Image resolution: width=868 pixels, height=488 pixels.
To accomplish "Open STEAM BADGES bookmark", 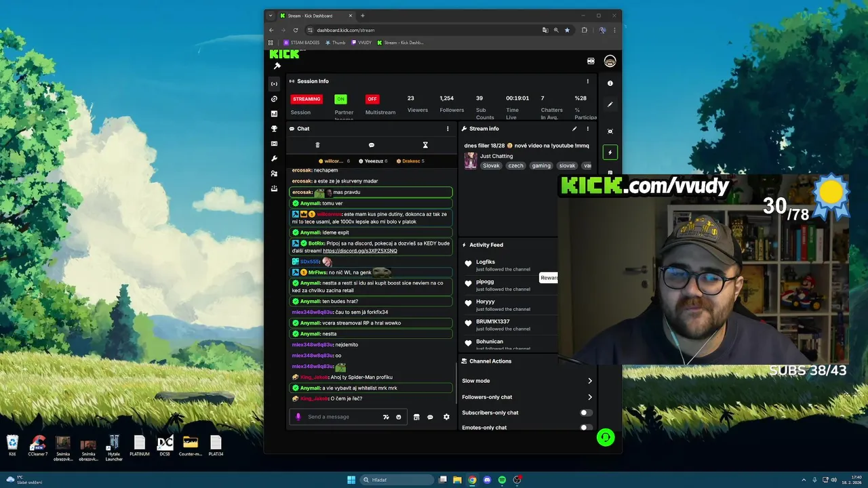I will (302, 43).
